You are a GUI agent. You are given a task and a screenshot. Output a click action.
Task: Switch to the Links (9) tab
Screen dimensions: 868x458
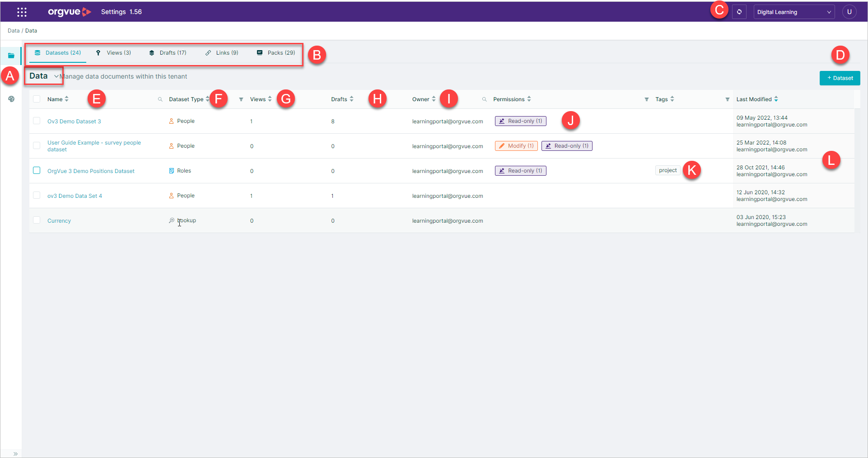click(x=222, y=53)
